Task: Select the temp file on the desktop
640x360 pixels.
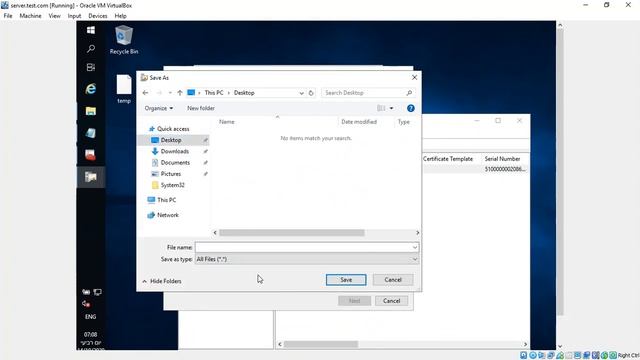Action: coord(124,89)
